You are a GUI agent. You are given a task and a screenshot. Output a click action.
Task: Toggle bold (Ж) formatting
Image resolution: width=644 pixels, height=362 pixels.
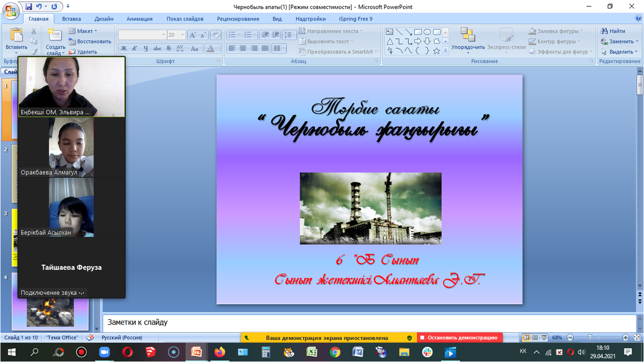[x=123, y=48]
